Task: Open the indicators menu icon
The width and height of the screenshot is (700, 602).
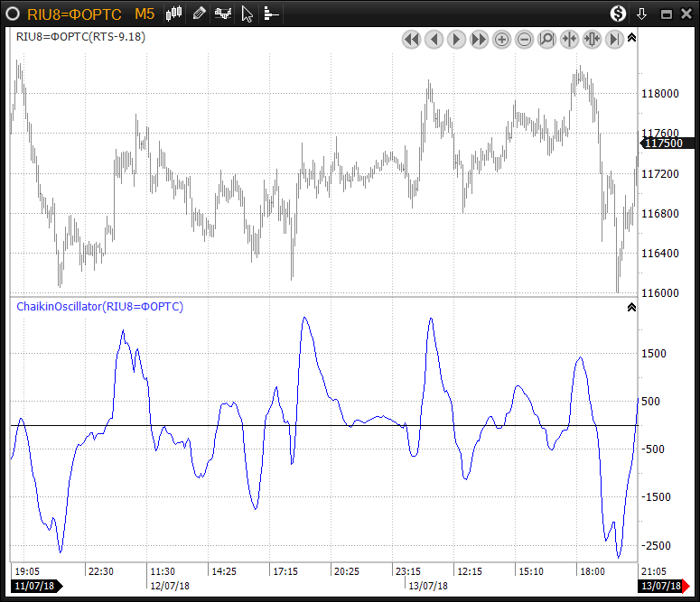Action: (222, 14)
